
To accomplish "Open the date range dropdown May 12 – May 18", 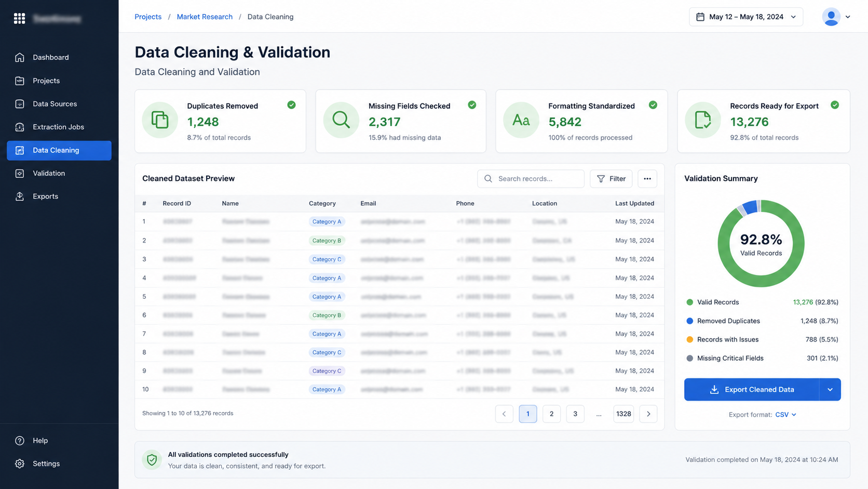I will [746, 17].
